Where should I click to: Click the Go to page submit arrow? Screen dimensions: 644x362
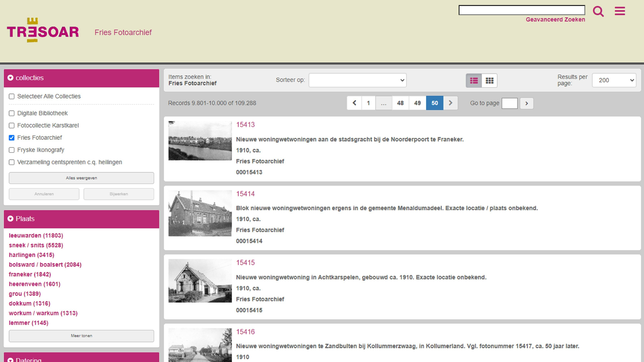[526, 103]
